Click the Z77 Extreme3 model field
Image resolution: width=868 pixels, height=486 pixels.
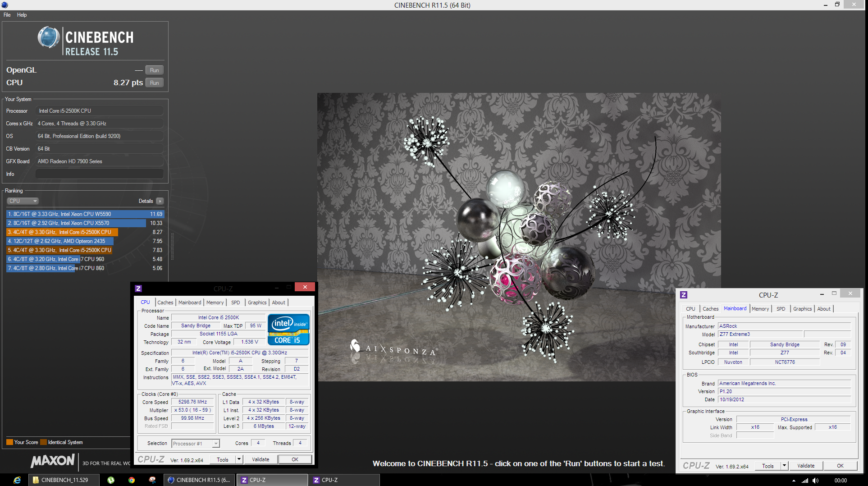[x=760, y=335]
